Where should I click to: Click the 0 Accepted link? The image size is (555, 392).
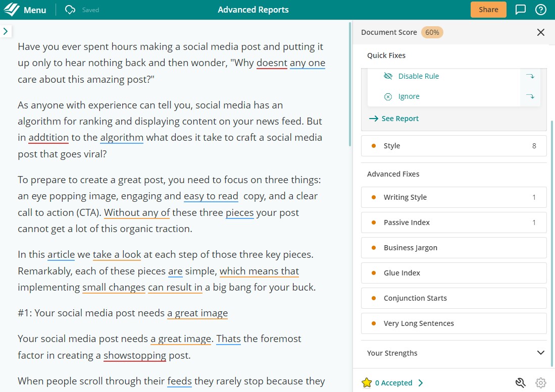393,383
